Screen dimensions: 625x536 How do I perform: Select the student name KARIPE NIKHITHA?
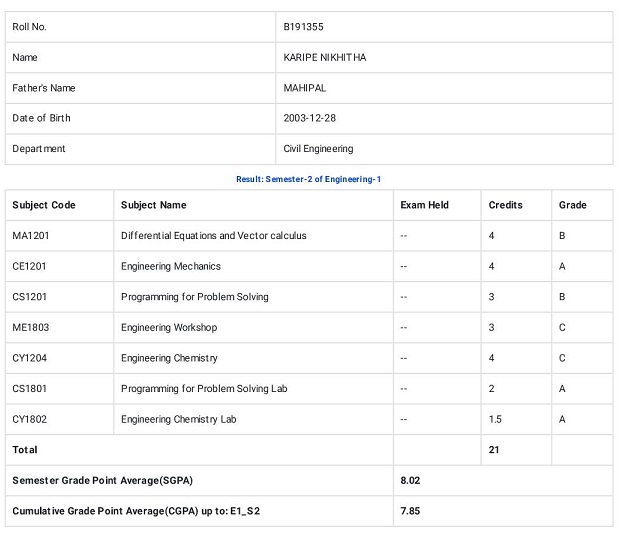325,58
